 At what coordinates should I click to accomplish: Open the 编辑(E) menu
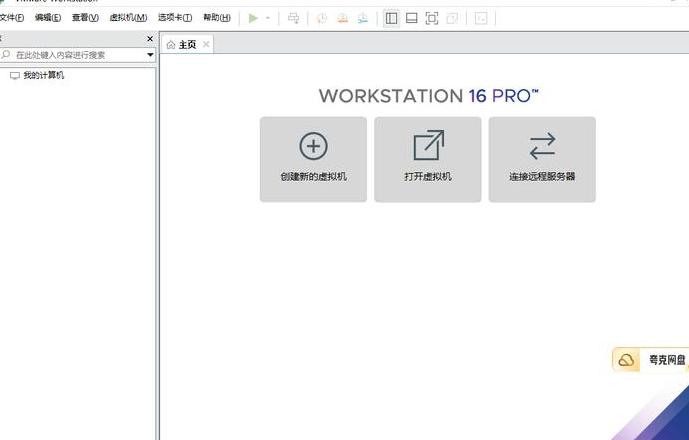[x=48, y=18]
